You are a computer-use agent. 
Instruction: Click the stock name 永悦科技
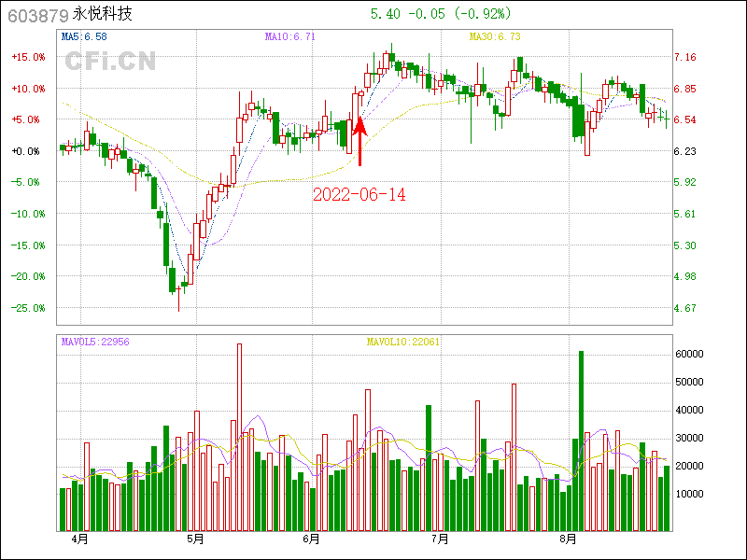pos(102,14)
